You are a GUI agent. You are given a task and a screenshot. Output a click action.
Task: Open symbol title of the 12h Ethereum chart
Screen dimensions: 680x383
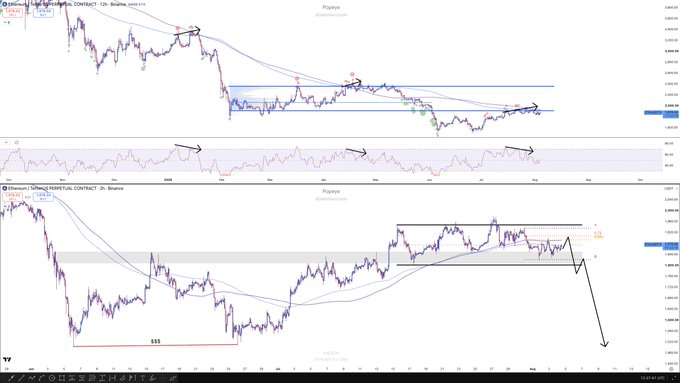pos(67,4)
